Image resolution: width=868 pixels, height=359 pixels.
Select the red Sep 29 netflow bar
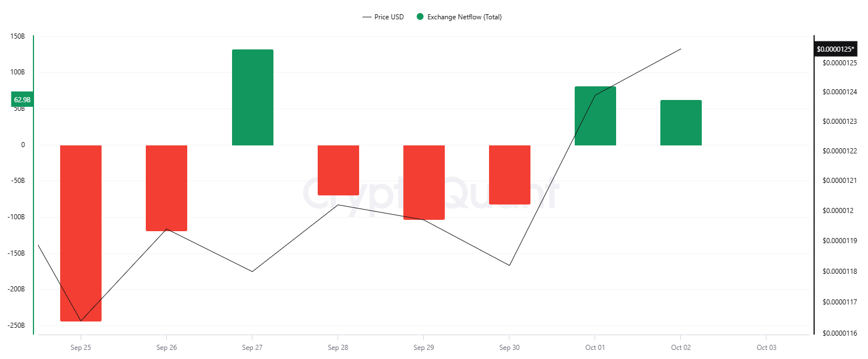pos(424,182)
